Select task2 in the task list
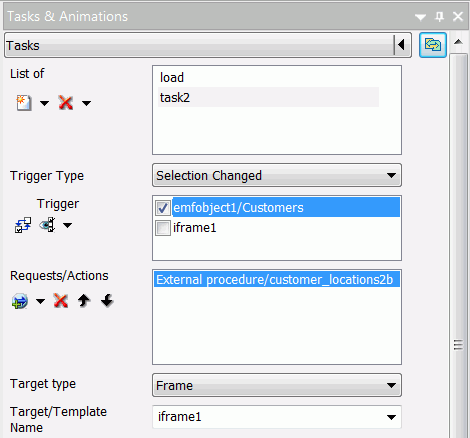This screenshot has width=470, height=438. pos(268,97)
